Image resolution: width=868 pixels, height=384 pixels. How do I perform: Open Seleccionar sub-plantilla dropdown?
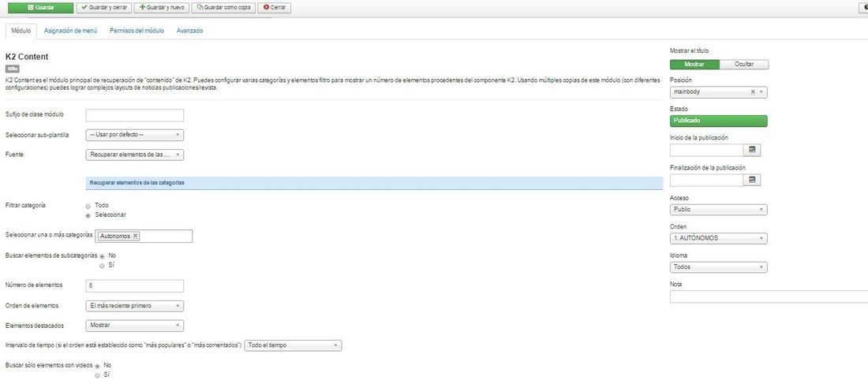click(x=134, y=135)
